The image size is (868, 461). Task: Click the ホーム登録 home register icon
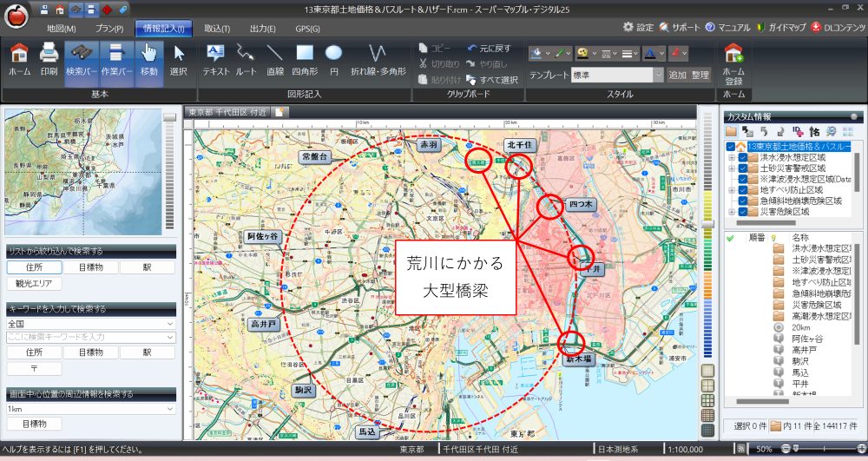(x=733, y=63)
